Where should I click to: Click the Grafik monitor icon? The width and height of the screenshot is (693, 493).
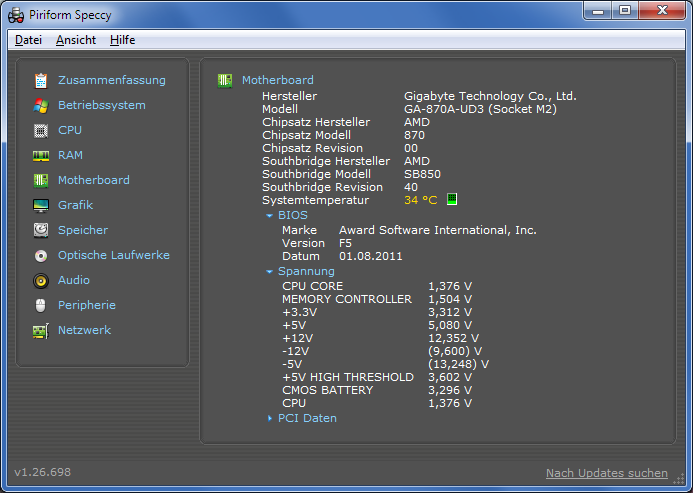(x=41, y=206)
